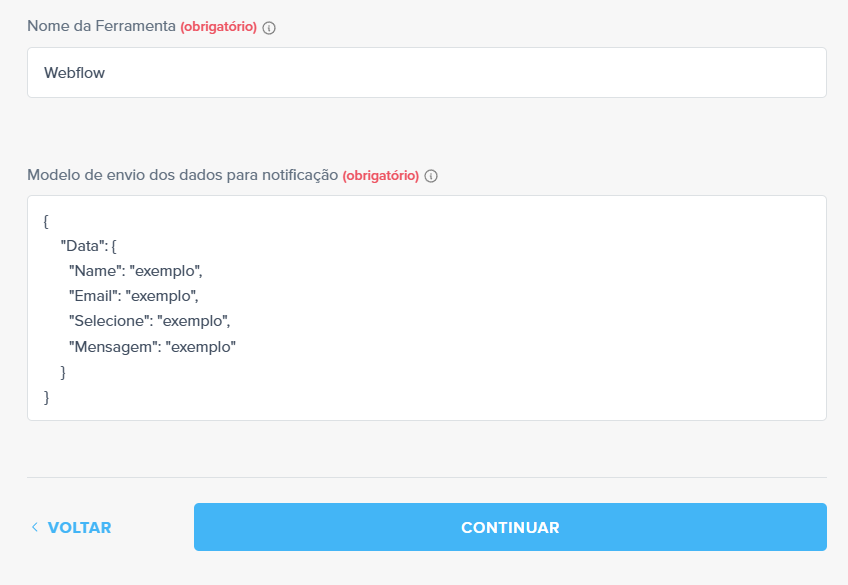Image resolution: width=848 pixels, height=585 pixels.
Task: Click info icon beside Nome da Ferramenta
Action: [x=269, y=28]
